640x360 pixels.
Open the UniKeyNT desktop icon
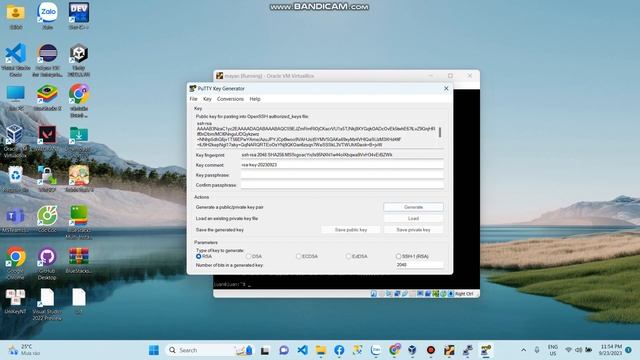[x=16, y=301]
